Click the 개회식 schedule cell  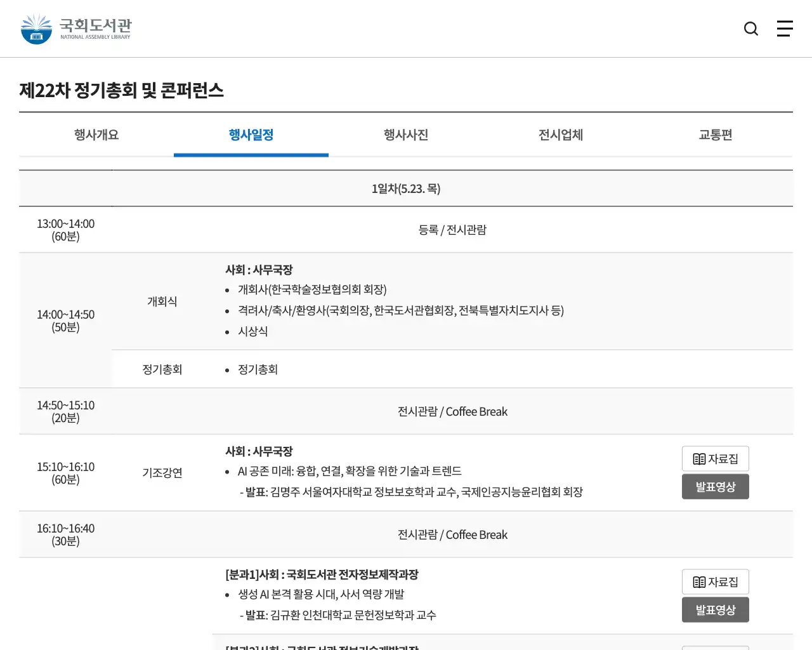pos(162,301)
